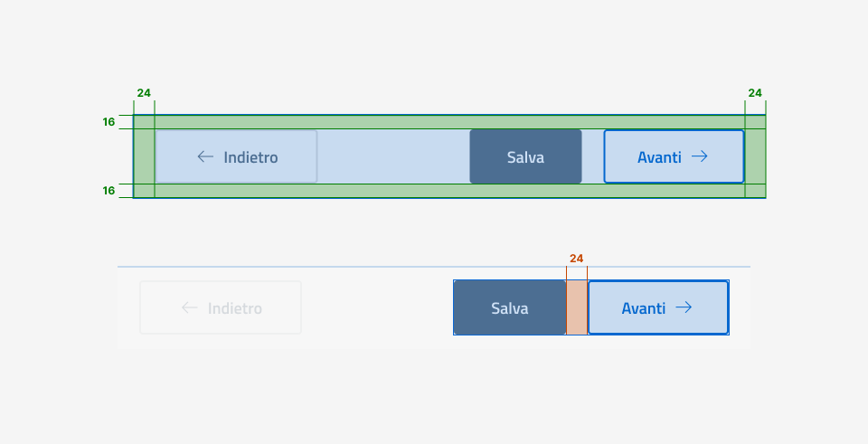This screenshot has width=868, height=444.
Task: Select the green 24 label at top left
Action: point(144,92)
